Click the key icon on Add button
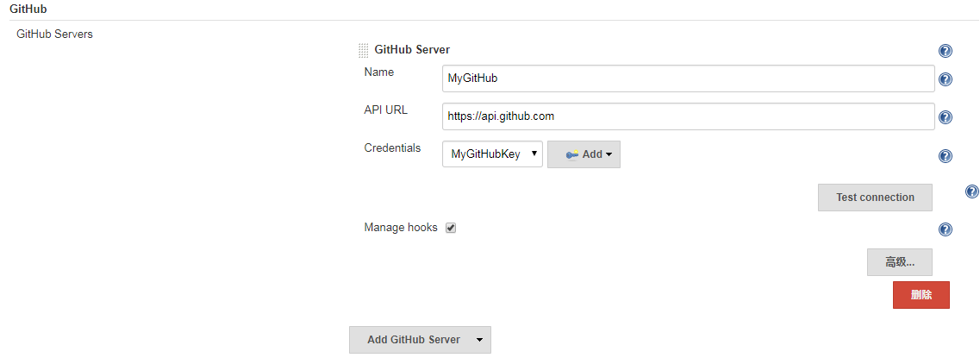 point(571,155)
